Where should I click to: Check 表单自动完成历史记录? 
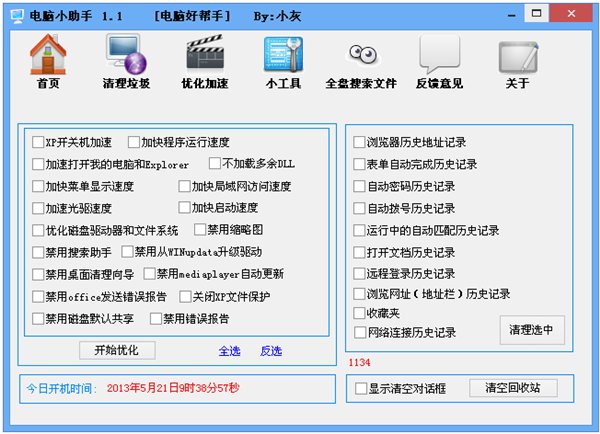[359, 164]
